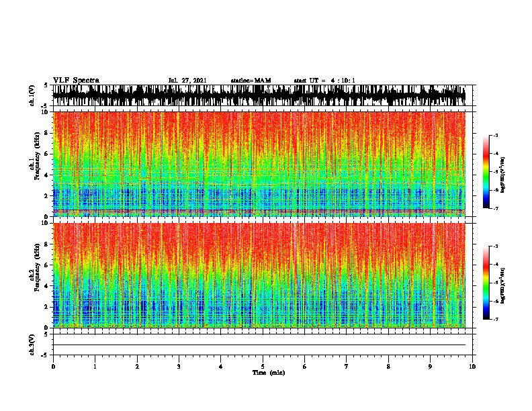
Task: Click the 'start UT = 4:10:1' label
Action: coord(324,81)
